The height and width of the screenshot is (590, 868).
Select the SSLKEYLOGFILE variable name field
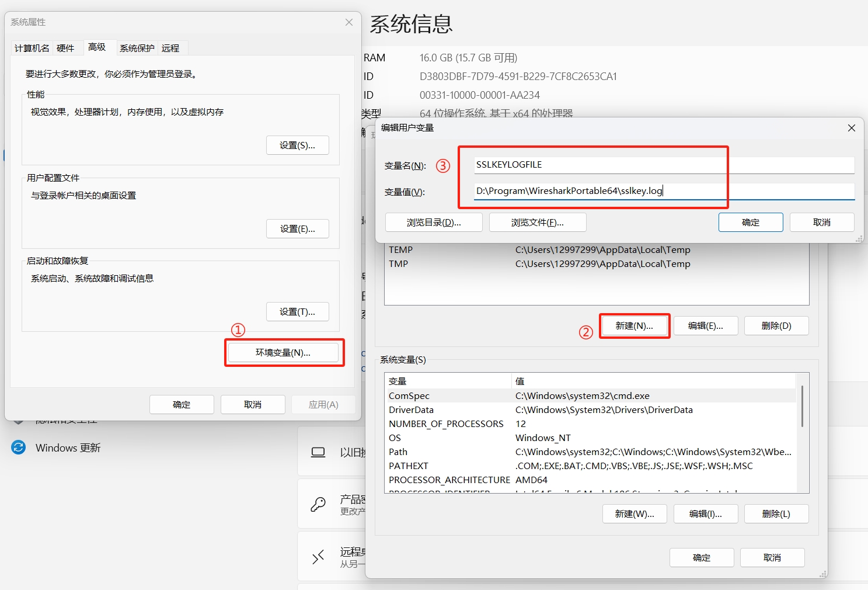pyautogui.click(x=664, y=164)
